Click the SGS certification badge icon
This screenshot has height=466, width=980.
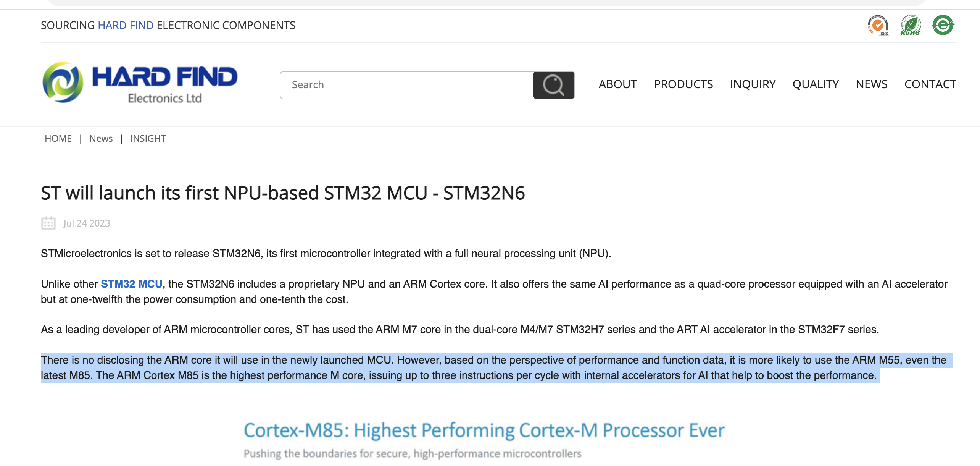tap(878, 25)
